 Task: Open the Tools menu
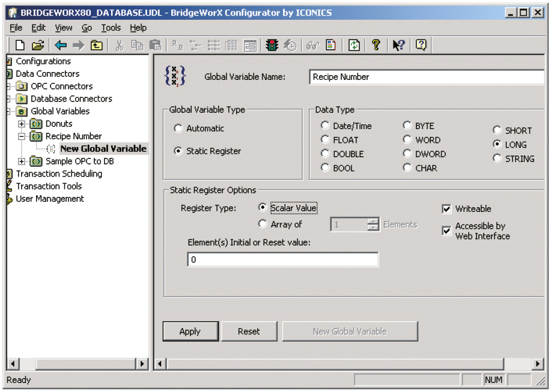click(x=111, y=28)
